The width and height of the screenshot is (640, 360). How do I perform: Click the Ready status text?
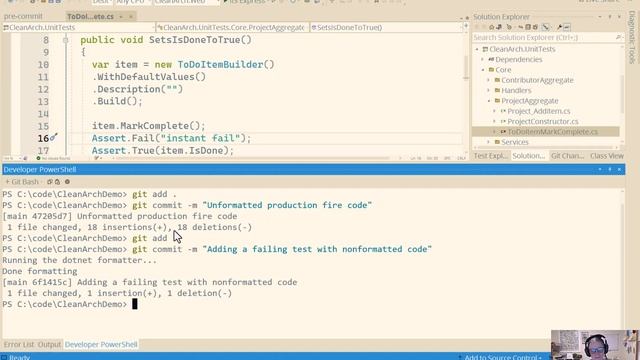19,357
